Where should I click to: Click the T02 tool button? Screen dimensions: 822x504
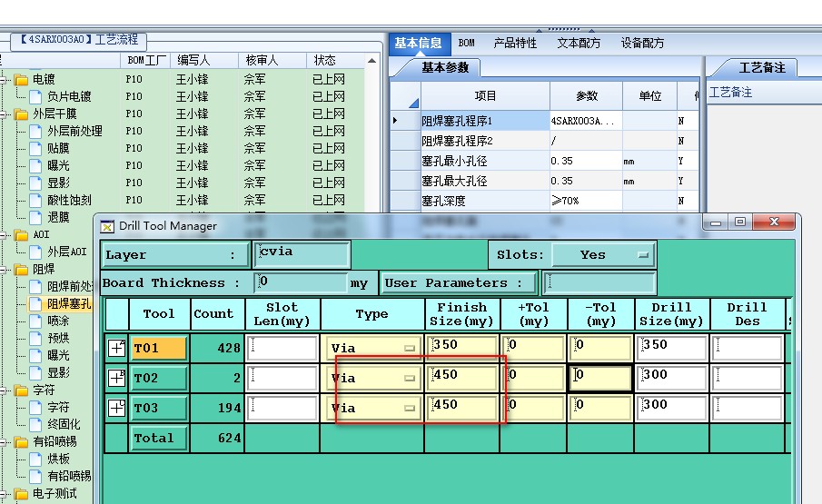(x=159, y=378)
